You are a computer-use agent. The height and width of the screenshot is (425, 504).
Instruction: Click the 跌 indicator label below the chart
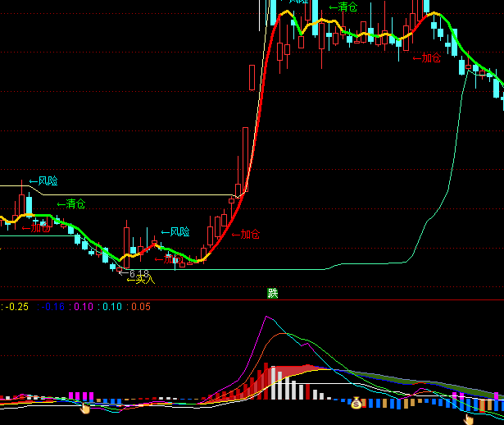[273, 293]
